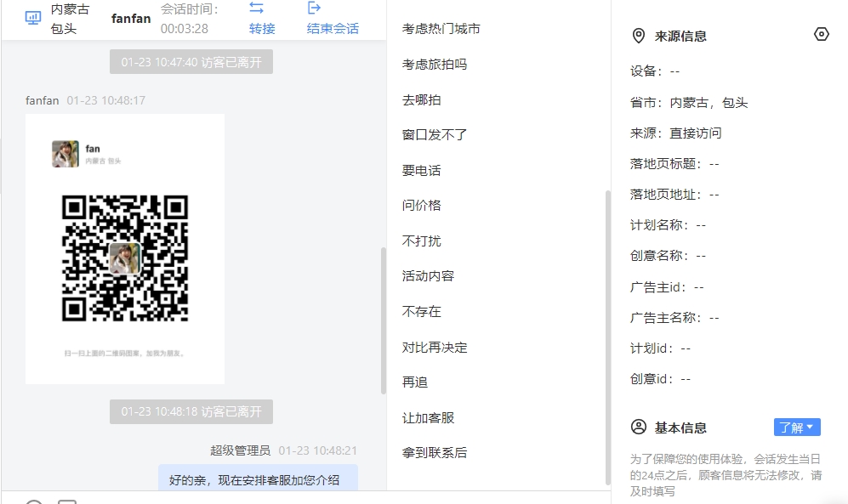Click the 来源信息 heading
The height and width of the screenshot is (504, 848).
(680, 37)
